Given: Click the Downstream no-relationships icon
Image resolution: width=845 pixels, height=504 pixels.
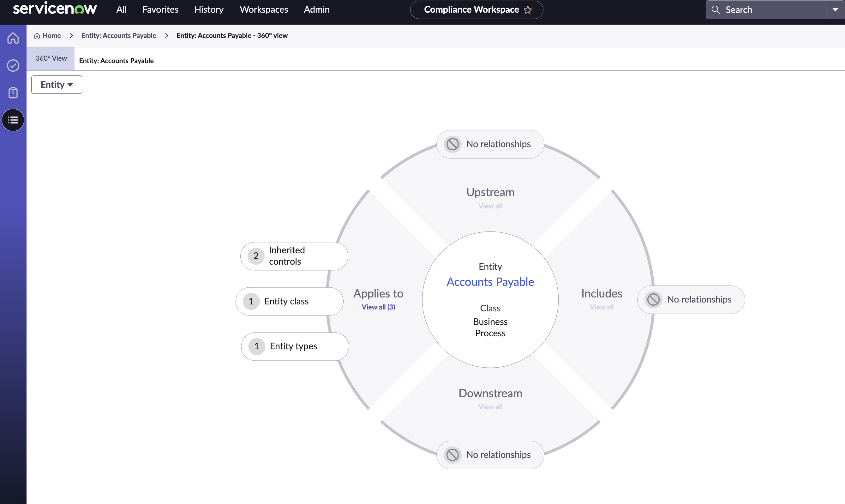Looking at the screenshot, I should (452, 455).
